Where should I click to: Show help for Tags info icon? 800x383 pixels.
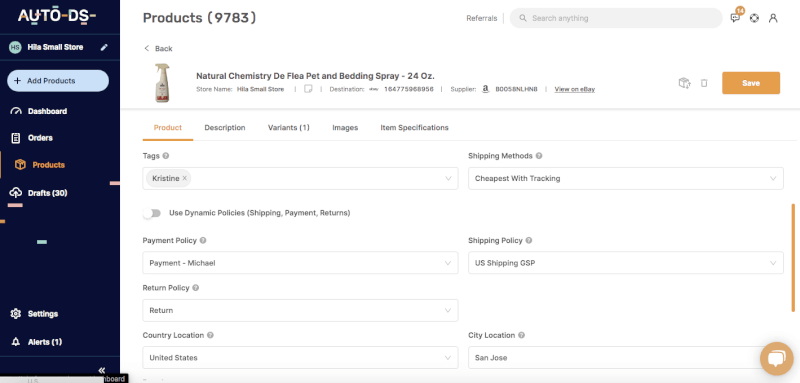pos(166,156)
